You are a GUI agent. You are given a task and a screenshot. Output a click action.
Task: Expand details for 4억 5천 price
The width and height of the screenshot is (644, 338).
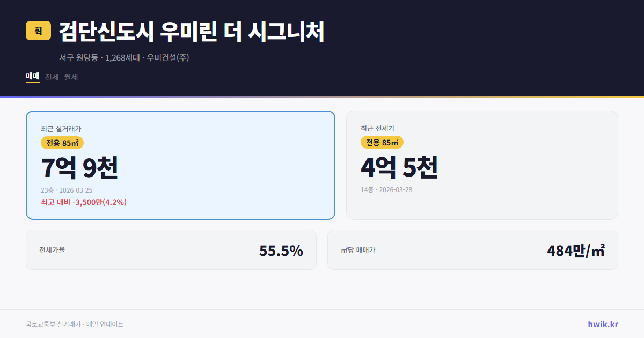pos(400,167)
